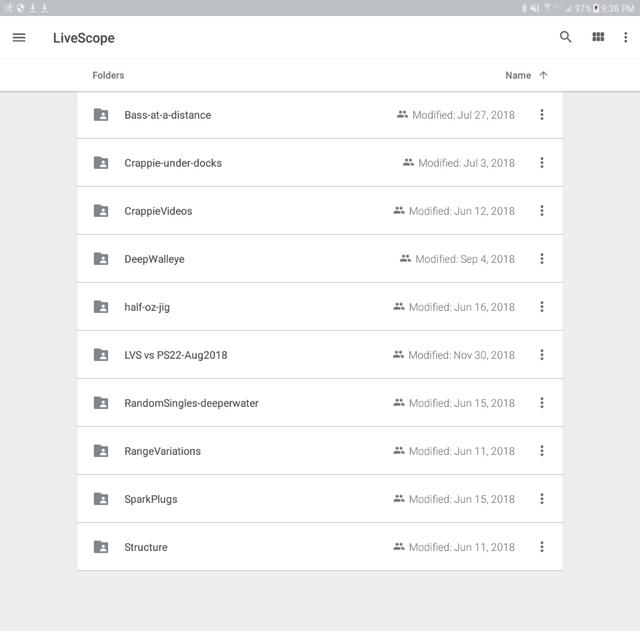Click the half-oz-jig shared folder icon
The width and height of the screenshot is (640, 631).
(101, 307)
